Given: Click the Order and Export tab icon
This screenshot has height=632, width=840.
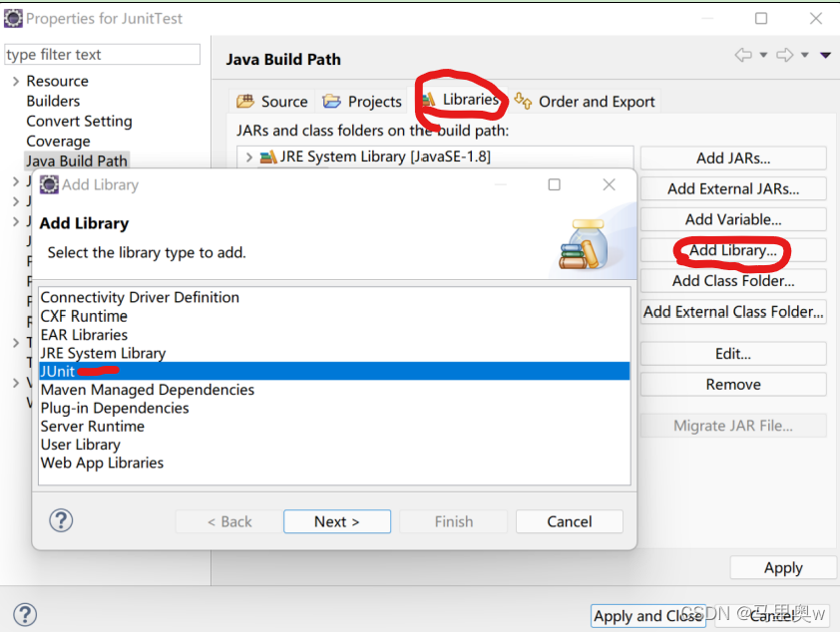Looking at the screenshot, I should 523,100.
